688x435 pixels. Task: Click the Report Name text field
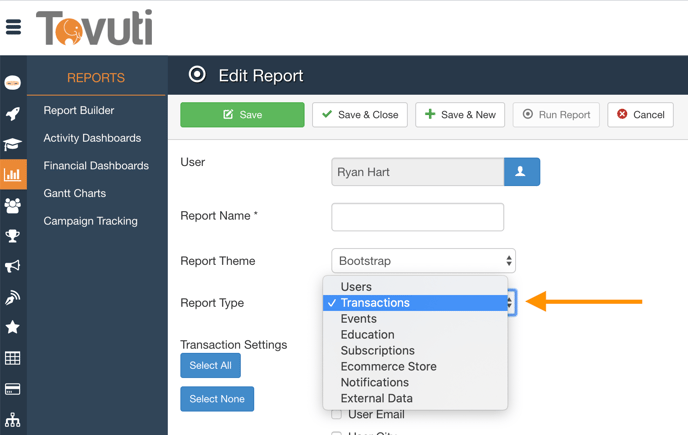[x=417, y=216]
